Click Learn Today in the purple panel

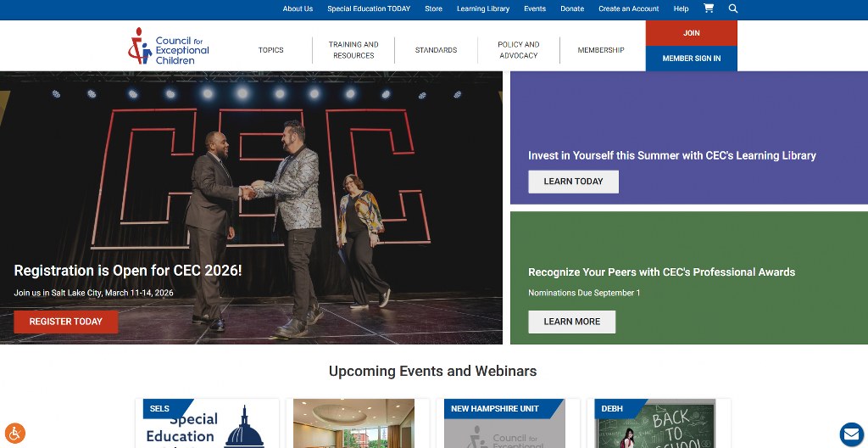point(573,182)
